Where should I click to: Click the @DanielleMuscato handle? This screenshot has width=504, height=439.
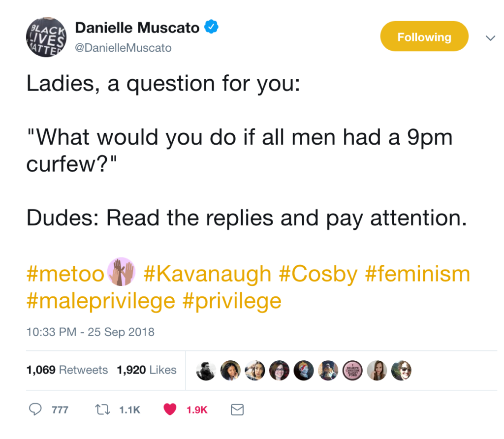tap(123, 48)
